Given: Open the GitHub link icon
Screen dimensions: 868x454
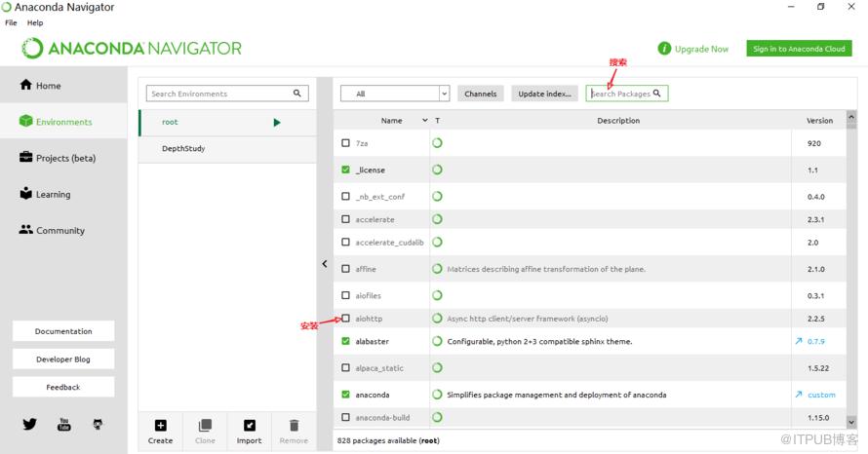Looking at the screenshot, I should [x=98, y=424].
